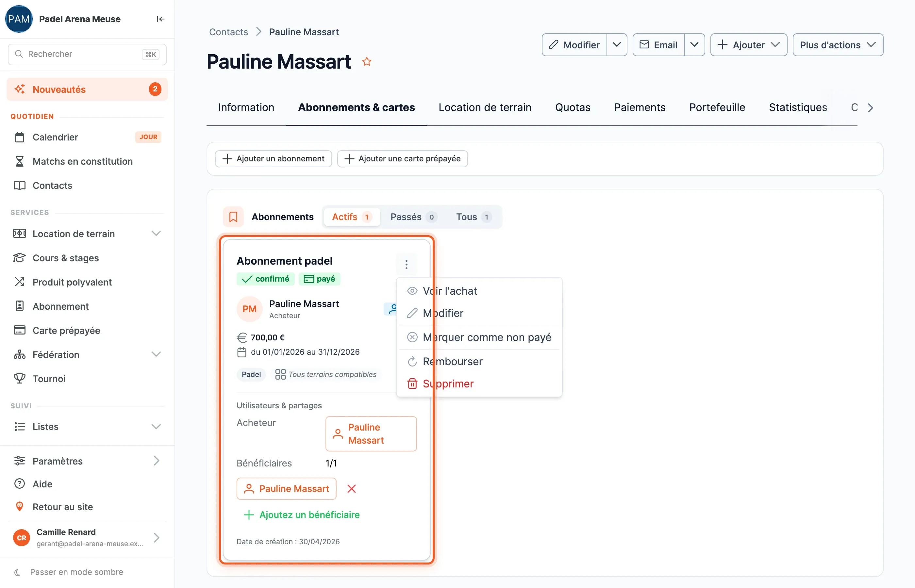Screen dimensions: 915x588
Task: Remove beneficiary Pauline Massart with red X
Action: click(x=351, y=489)
